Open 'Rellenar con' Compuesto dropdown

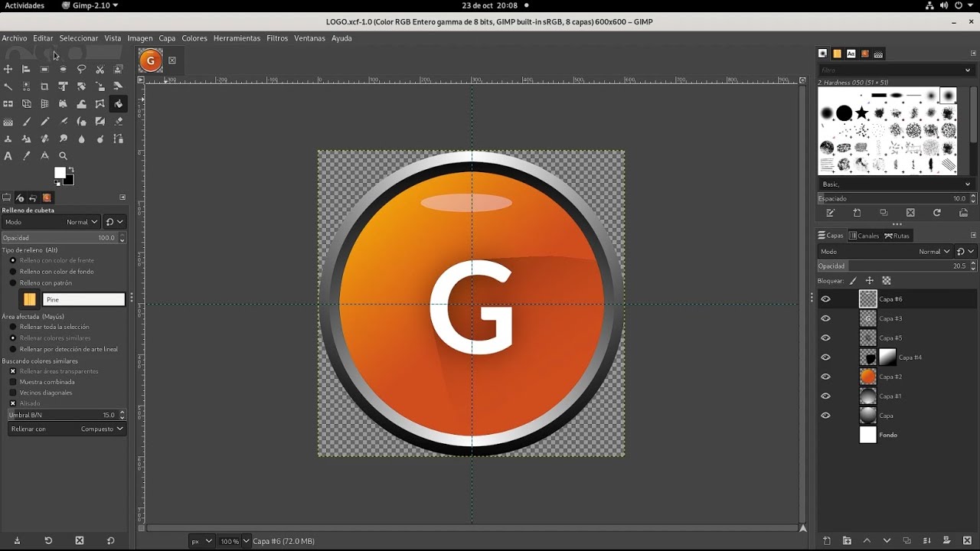tap(67, 429)
